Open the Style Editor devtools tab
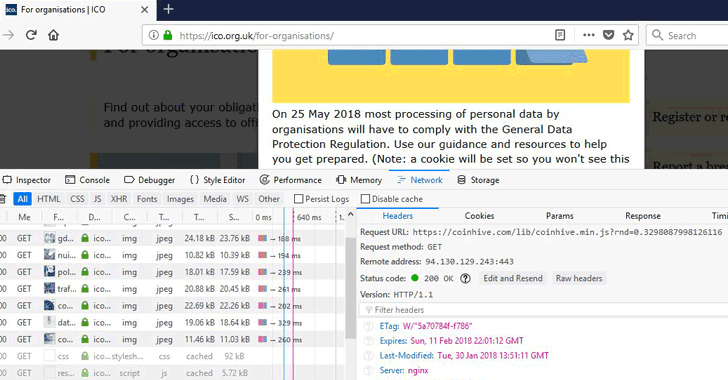The height and width of the screenshot is (380, 728). [x=217, y=180]
